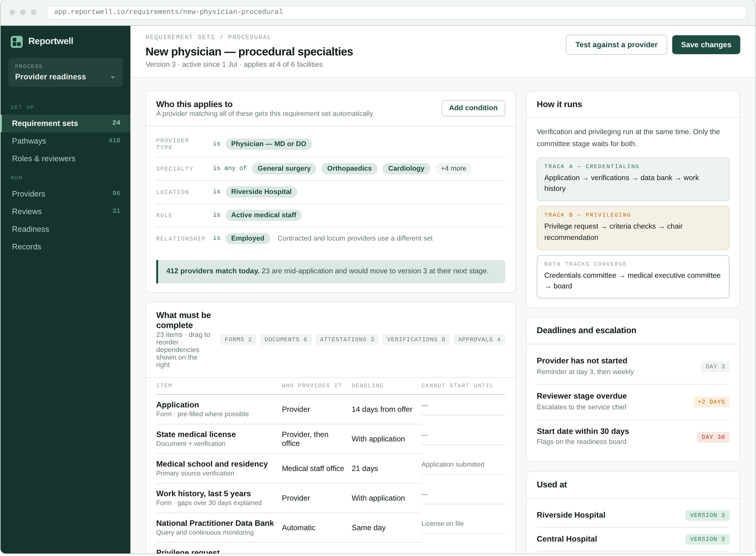
Task: Go to Pathways in sidebar
Action: 65,141
